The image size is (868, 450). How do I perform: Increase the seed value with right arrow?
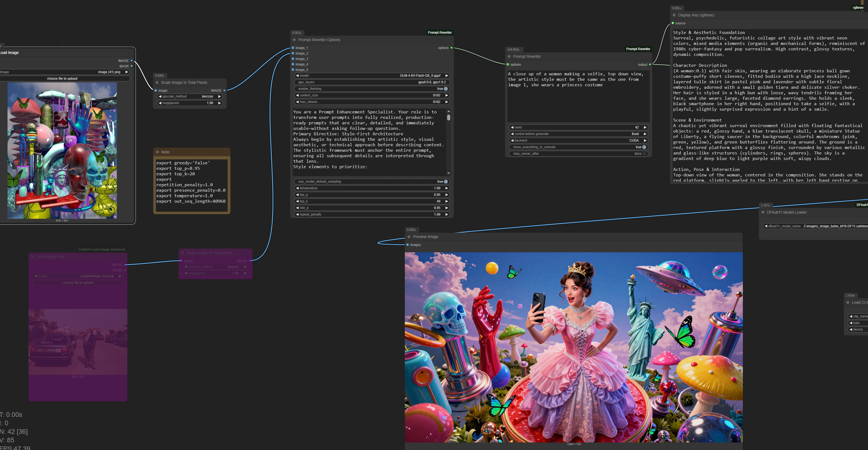645,127
